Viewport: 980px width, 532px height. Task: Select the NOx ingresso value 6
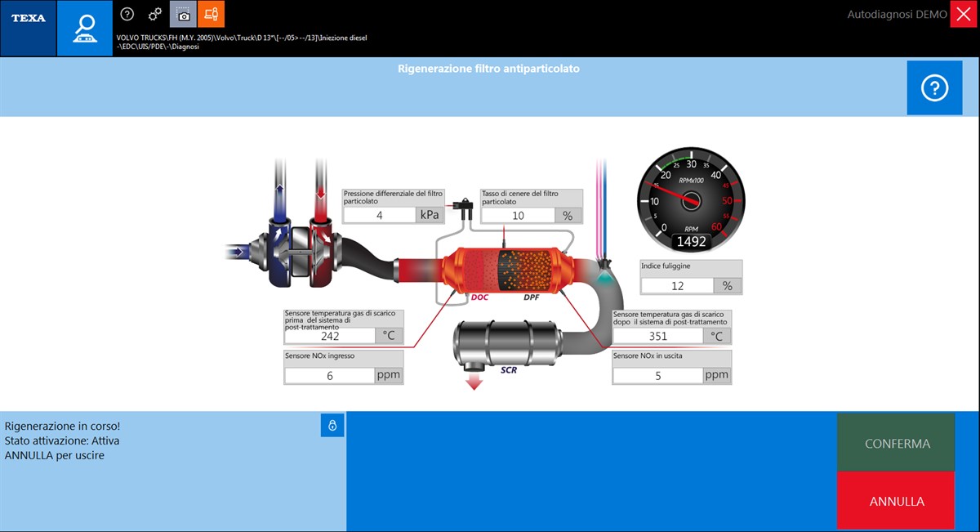click(x=329, y=376)
